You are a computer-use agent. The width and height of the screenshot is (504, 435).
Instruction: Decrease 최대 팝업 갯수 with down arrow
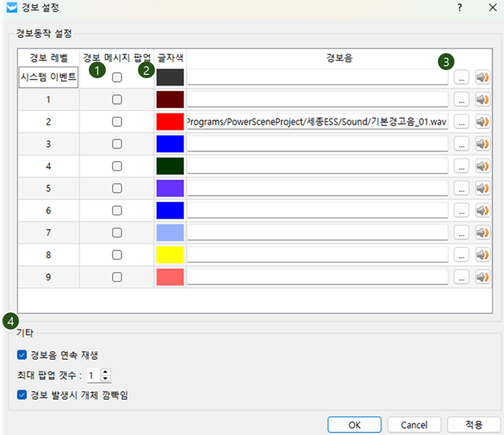point(106,378)
